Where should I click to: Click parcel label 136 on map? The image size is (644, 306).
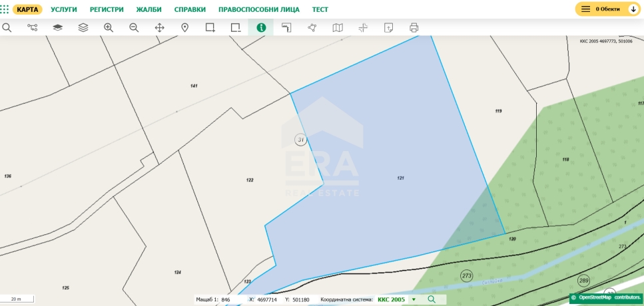8,176
